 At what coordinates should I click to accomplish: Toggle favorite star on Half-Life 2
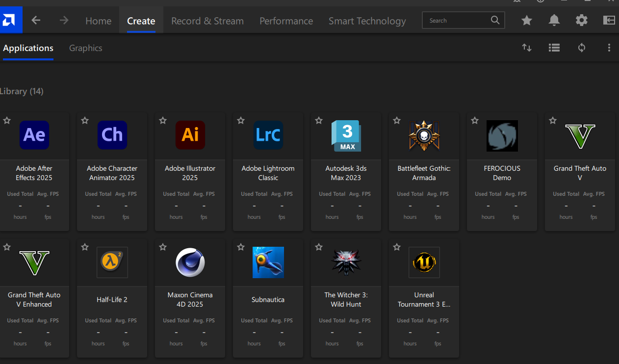tap(85, 247)
